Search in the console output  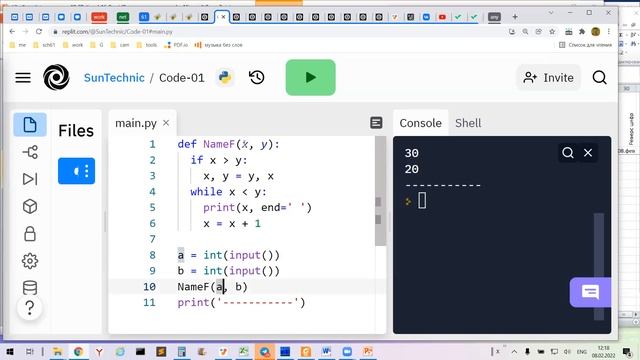click(568, 153)
